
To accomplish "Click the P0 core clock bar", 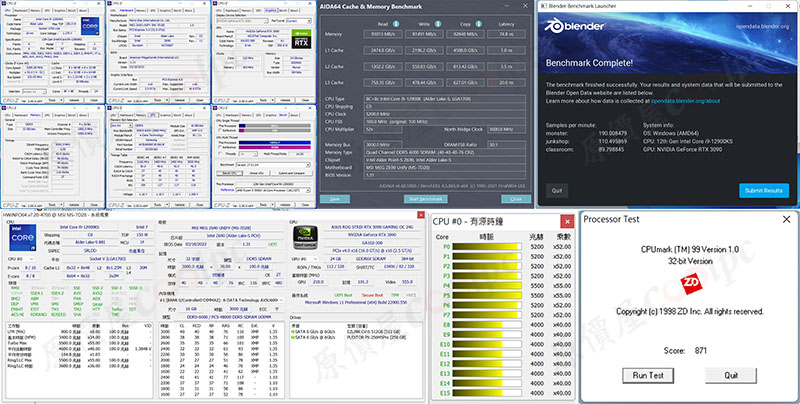I will [487, 247].
